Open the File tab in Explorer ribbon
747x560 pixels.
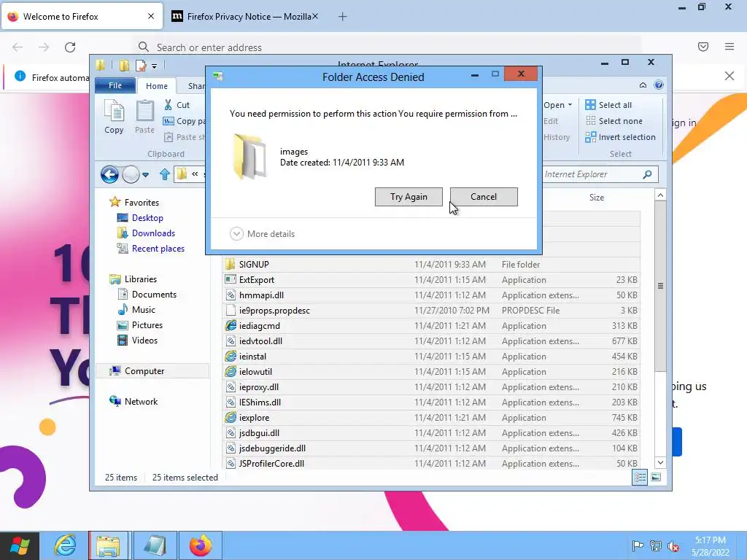pos(115,85)
